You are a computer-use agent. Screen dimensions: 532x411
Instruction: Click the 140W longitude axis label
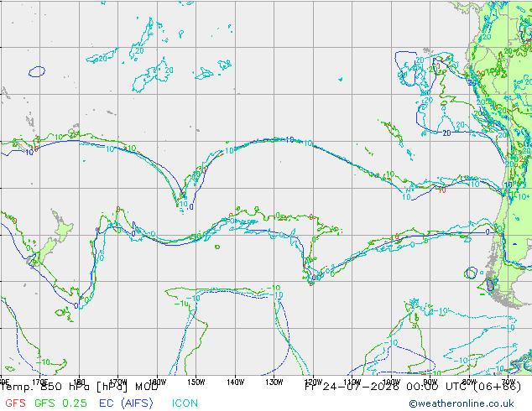coord(235,382)
